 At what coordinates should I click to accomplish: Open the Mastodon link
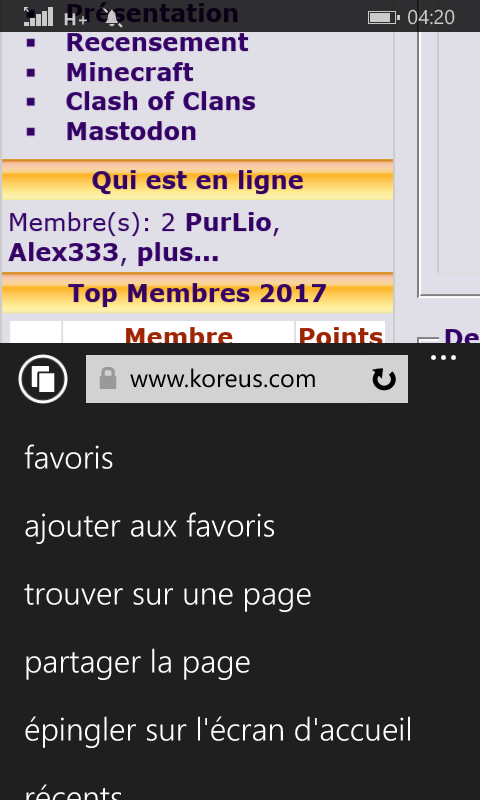click(131, 131)
